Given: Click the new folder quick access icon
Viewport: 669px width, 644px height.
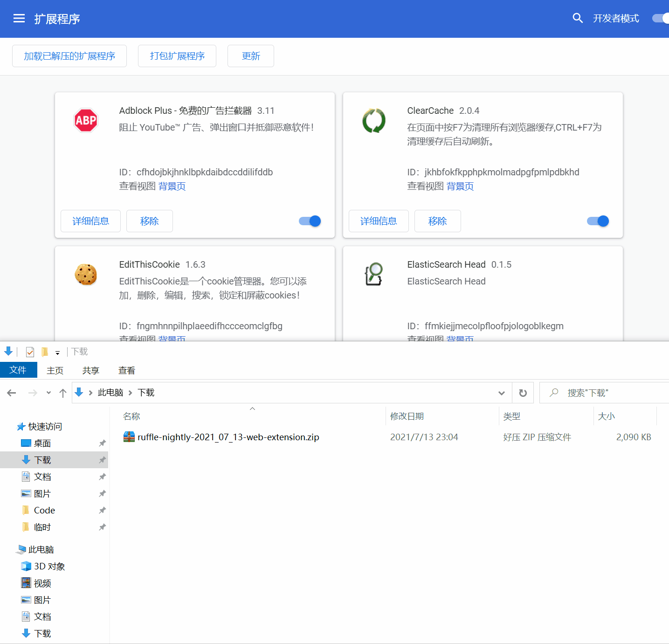Looking at the screenshot, I should click(45, 352).
